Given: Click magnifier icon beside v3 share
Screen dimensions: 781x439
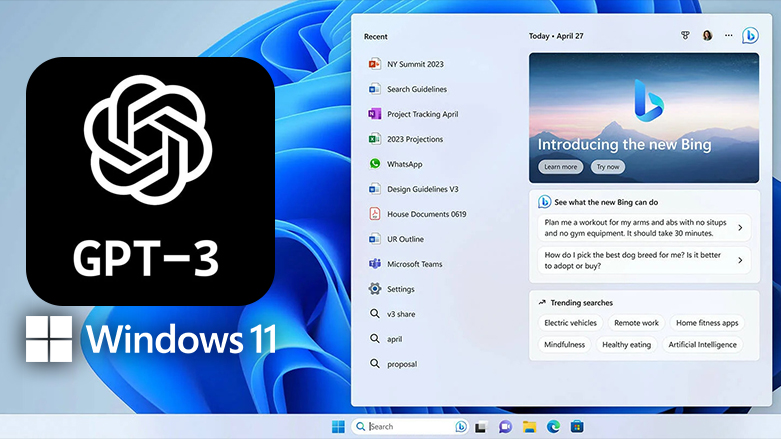Looking at the screenshot, I should pos(375,313).
